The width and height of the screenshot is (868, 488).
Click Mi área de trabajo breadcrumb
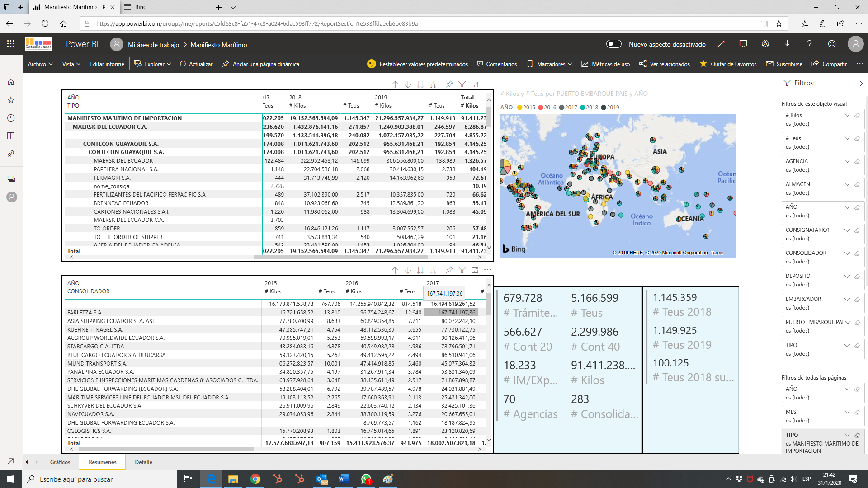pyautogui.click(x=153, y=45)
